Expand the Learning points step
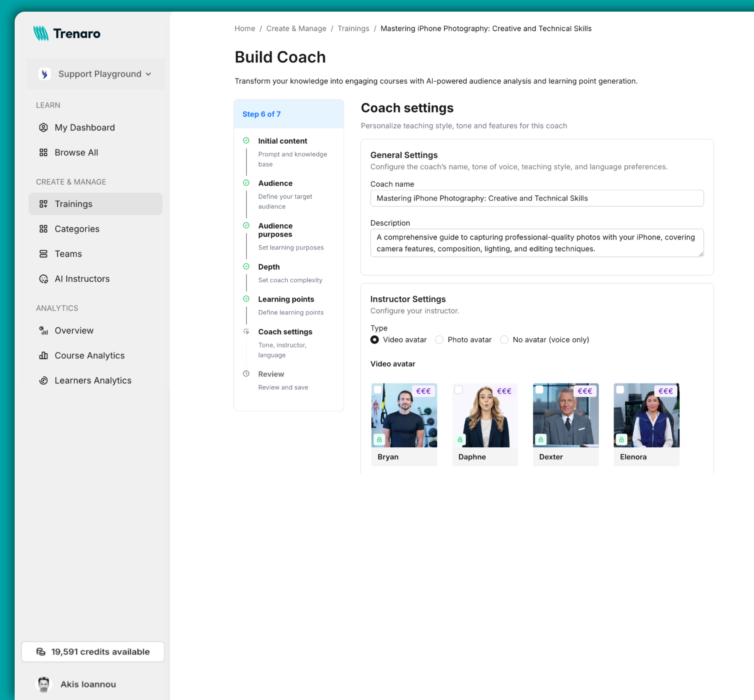Image resolution: width=754 pixels, height=700 pixels. point(286,299)
